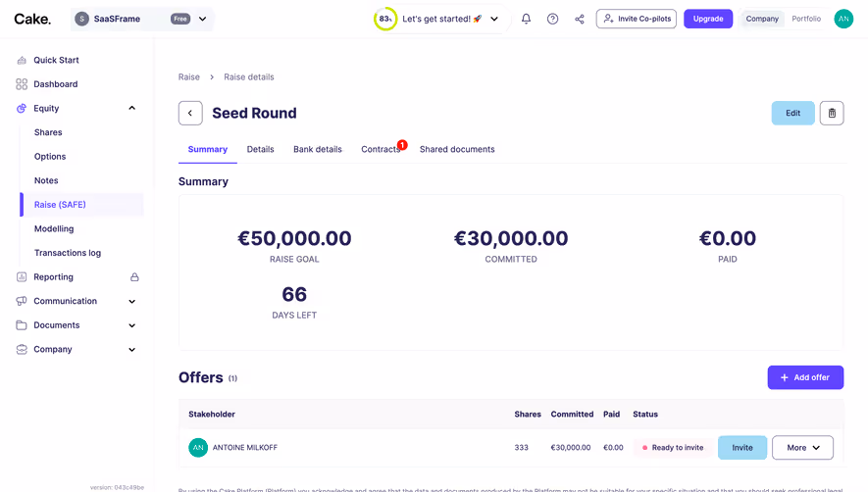Collapse the Equity section chevron

[131, 108]
